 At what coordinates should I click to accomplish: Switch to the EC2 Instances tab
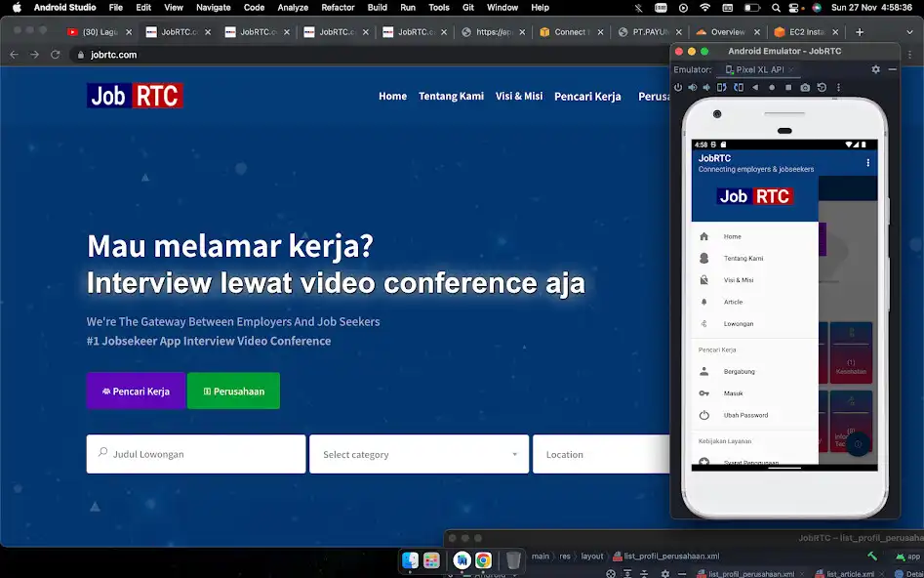[806, 32]
